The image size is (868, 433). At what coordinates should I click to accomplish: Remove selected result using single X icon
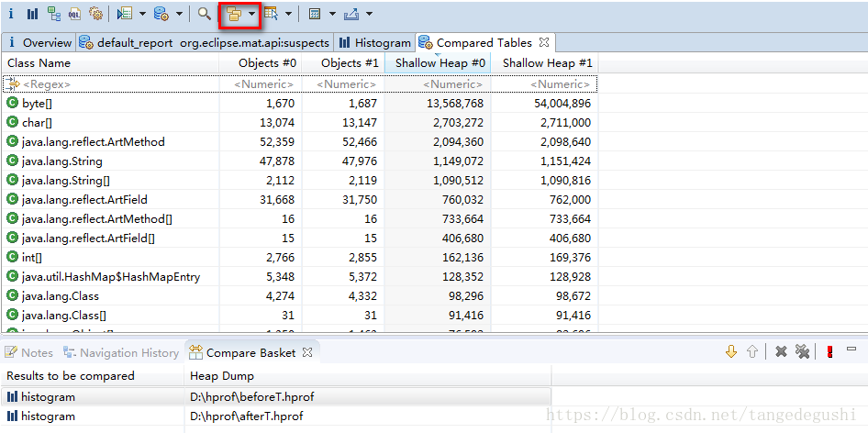pyautogui.click(x=781, y=351)
